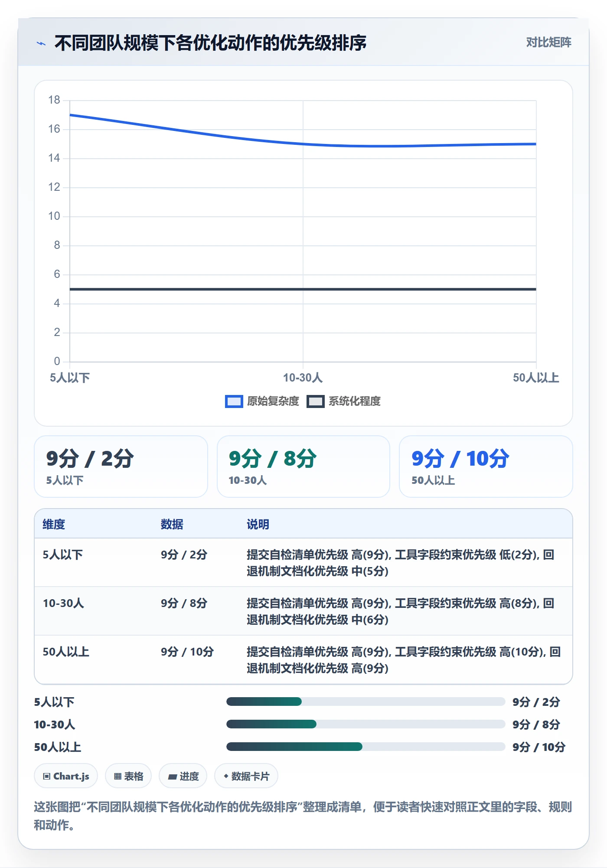Click the 50人以上 progress bar

tap(366, 747)
